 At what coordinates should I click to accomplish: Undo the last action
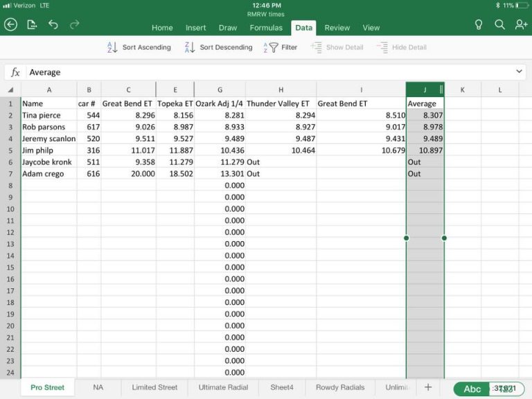(53, 24)
